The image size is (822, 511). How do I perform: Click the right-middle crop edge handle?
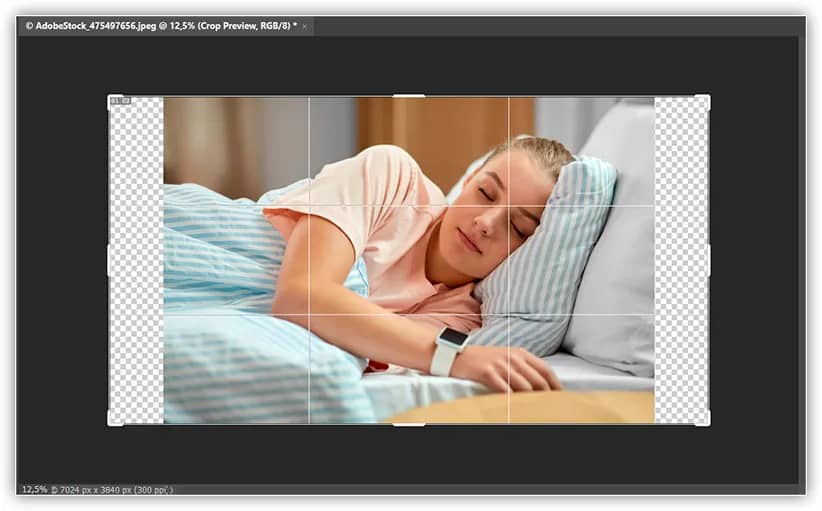[709, 260]
